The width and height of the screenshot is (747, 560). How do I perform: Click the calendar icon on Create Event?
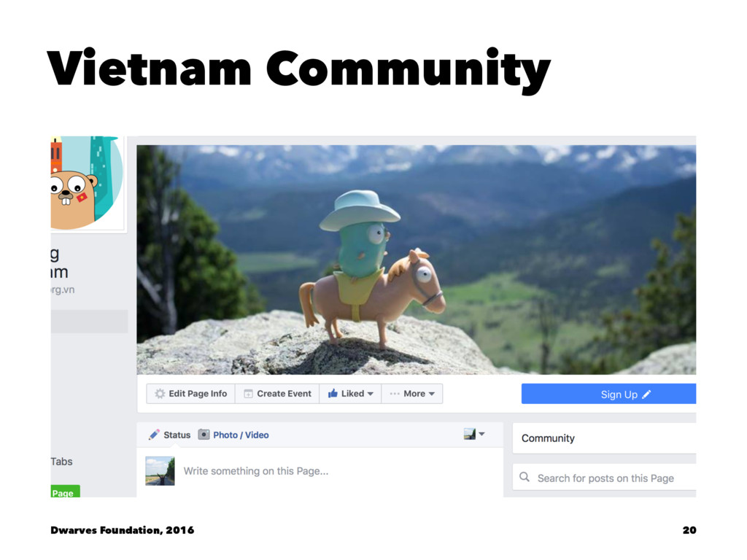[248, 394]
